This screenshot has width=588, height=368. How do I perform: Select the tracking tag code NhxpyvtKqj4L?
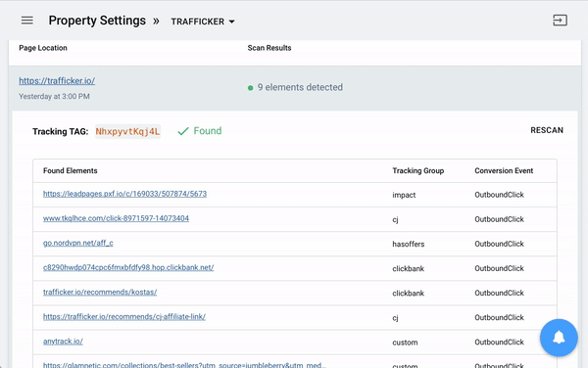[x=127, y=131]
